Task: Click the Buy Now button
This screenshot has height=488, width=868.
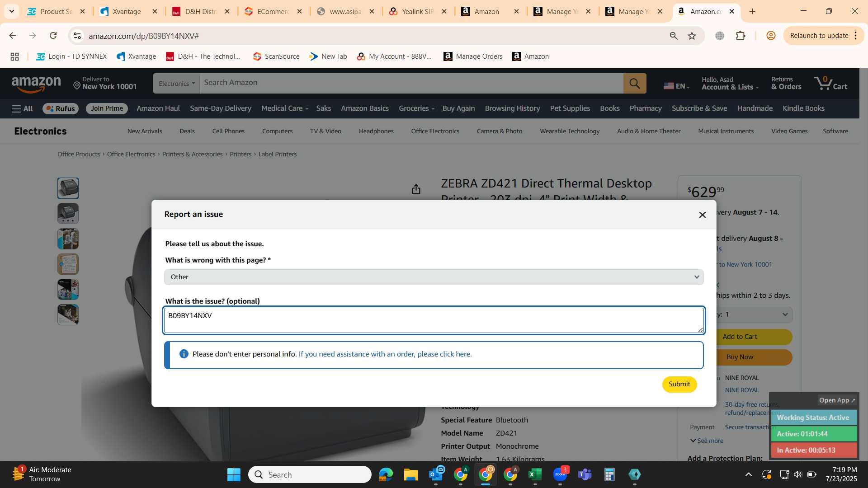Action: (754, 357)
